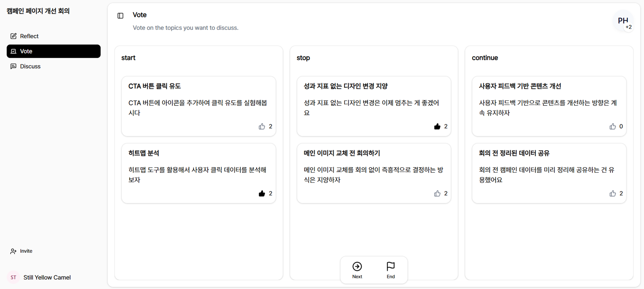Unlike the 성과 지표 없는 디자인 변경 지양 card
644x289 pixels.
(x=437, y=126)
